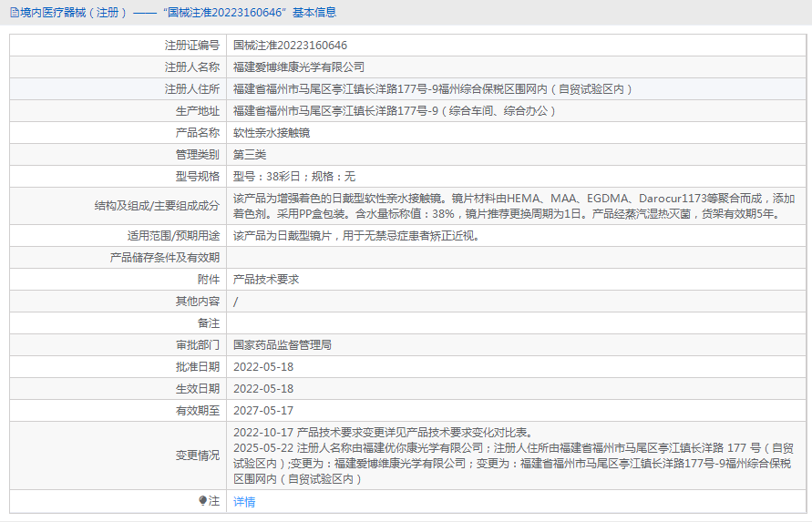Select attachment 产品技术要求
This screenshot has height=522, width=812.
(266, 280)
